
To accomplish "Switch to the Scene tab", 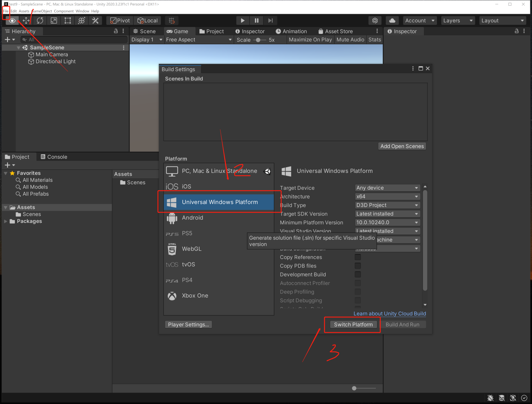I will click(144, 31).
